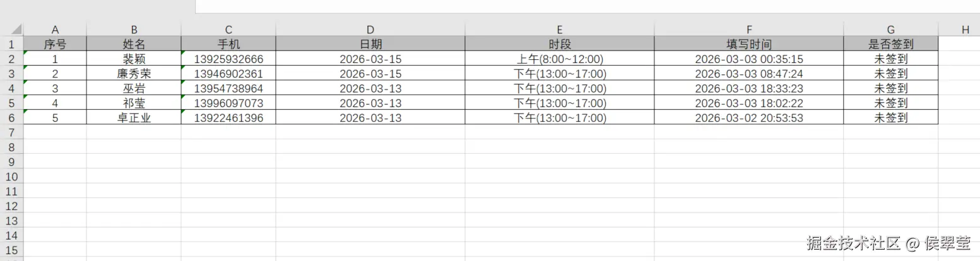Click the select-all corner triangle
Image resolution: width=980 pixels, height=261 pixels.
[15, 30]
